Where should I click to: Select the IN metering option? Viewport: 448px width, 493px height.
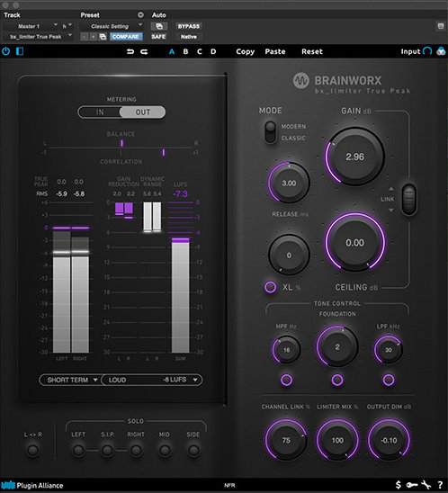(x=100, y=112)
